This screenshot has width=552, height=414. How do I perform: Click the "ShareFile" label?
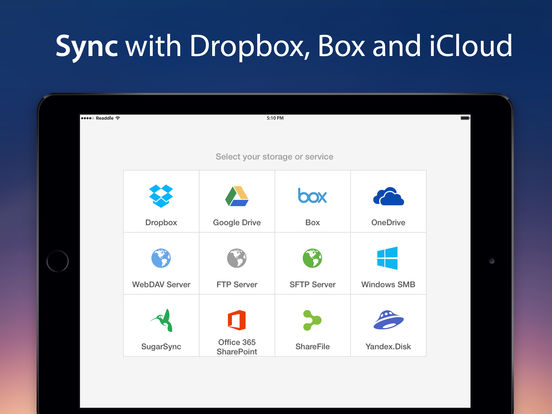click(x=312, y=347)
